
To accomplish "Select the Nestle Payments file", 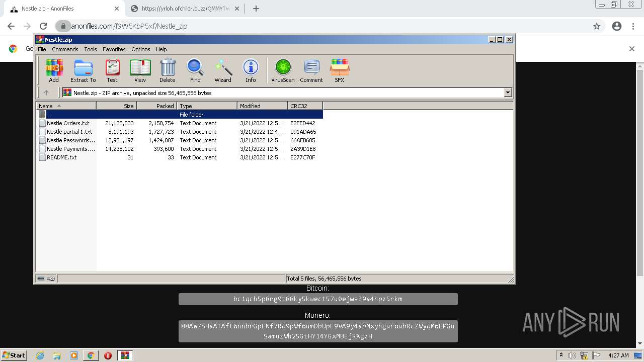I will [x=70, y=149].
